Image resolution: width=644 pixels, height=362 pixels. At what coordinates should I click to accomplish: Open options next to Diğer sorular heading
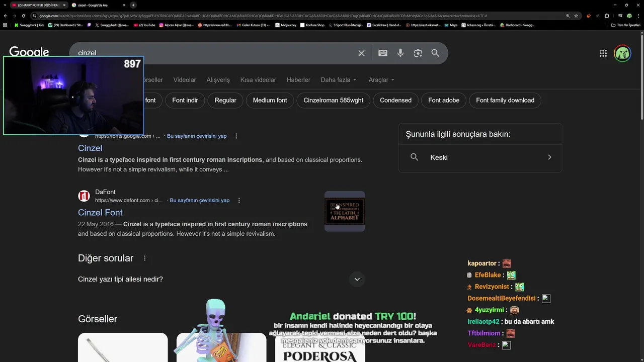[x=145, y=258]
